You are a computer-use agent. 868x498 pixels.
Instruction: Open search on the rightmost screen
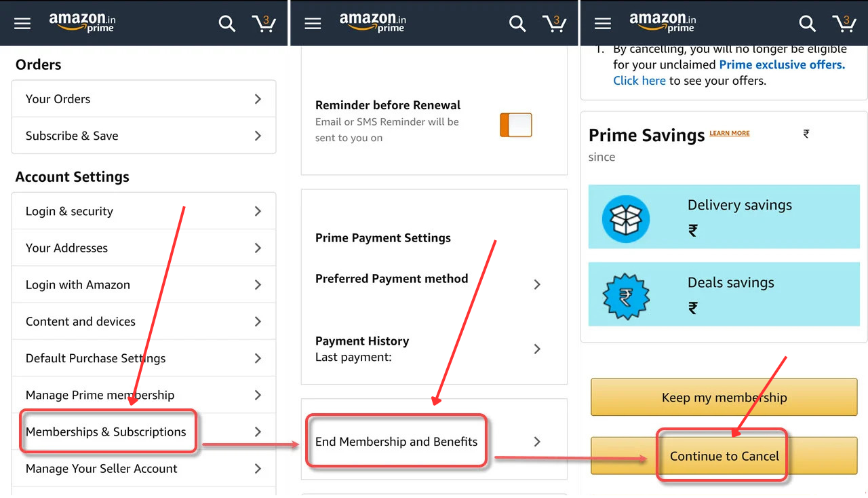(x=808, y=22)
